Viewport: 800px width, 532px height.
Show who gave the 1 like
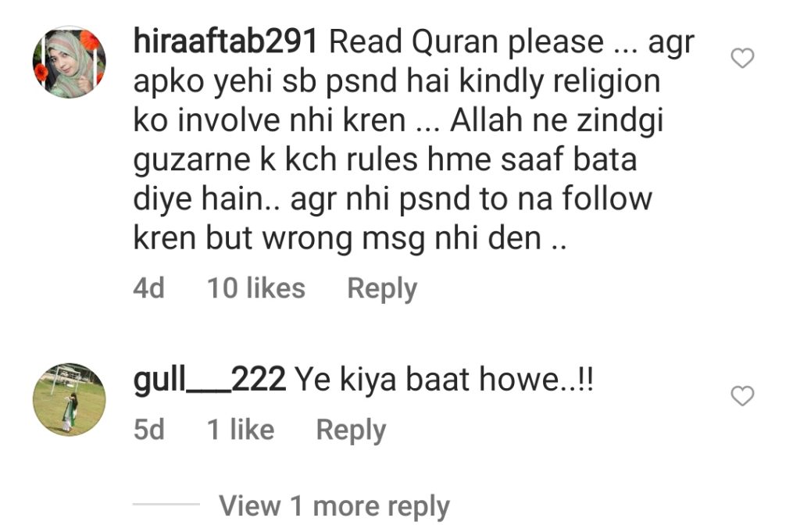241,430
